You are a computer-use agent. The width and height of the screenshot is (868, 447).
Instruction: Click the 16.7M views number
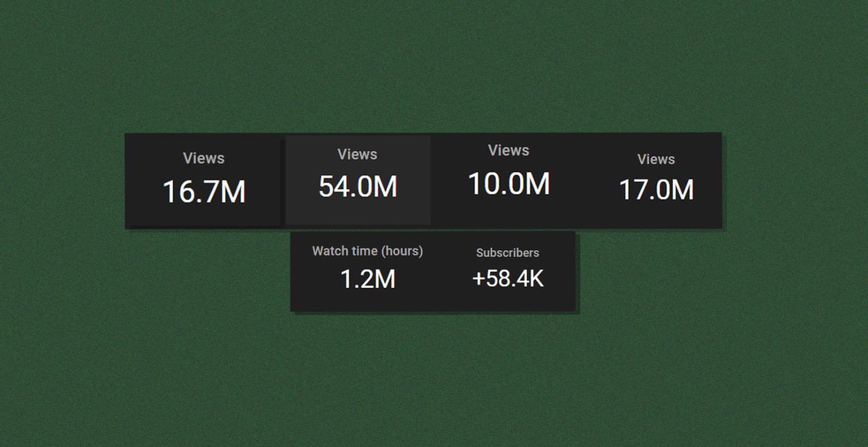(x=204, y=192)
